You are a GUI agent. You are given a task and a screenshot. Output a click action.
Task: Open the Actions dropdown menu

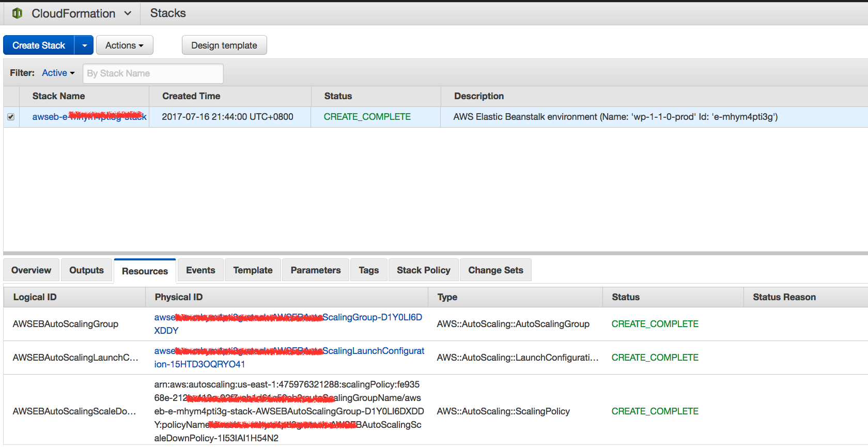coord(125,45)
